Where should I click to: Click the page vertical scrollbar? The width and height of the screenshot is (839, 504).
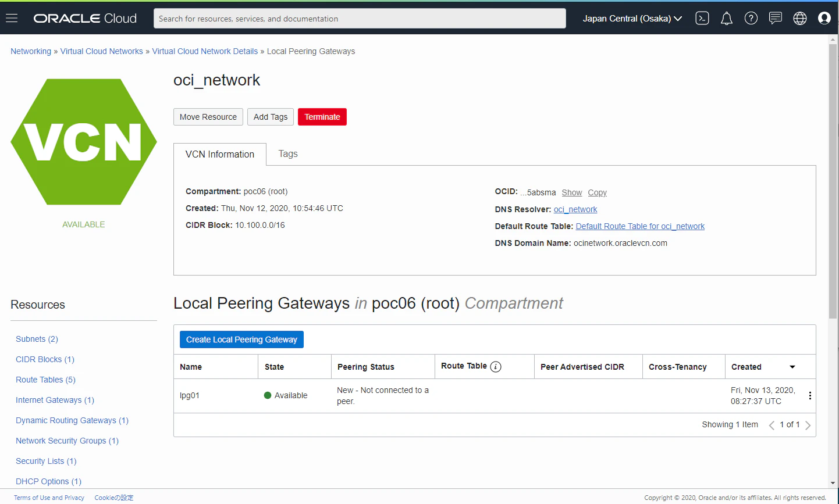coord(833,181)
